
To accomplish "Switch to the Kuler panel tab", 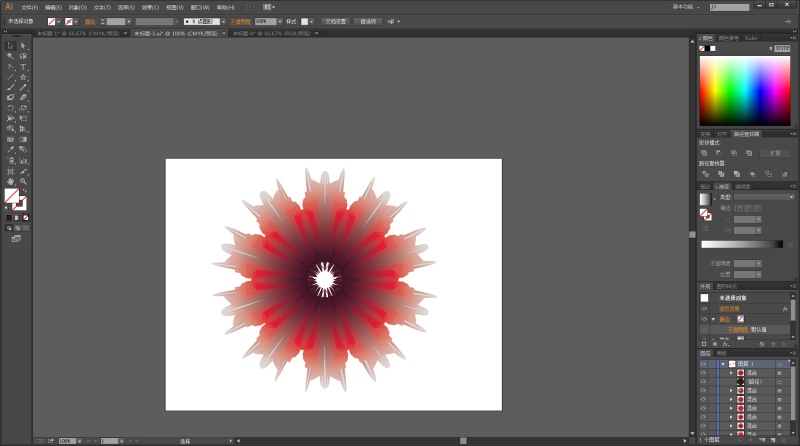I will point(749,38).
